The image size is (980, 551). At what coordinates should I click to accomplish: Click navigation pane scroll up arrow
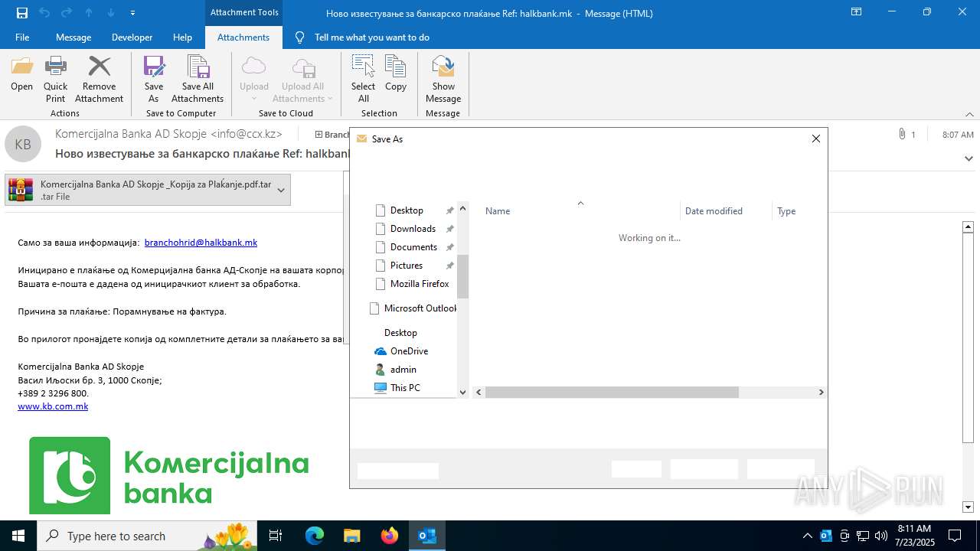[462, 208]
